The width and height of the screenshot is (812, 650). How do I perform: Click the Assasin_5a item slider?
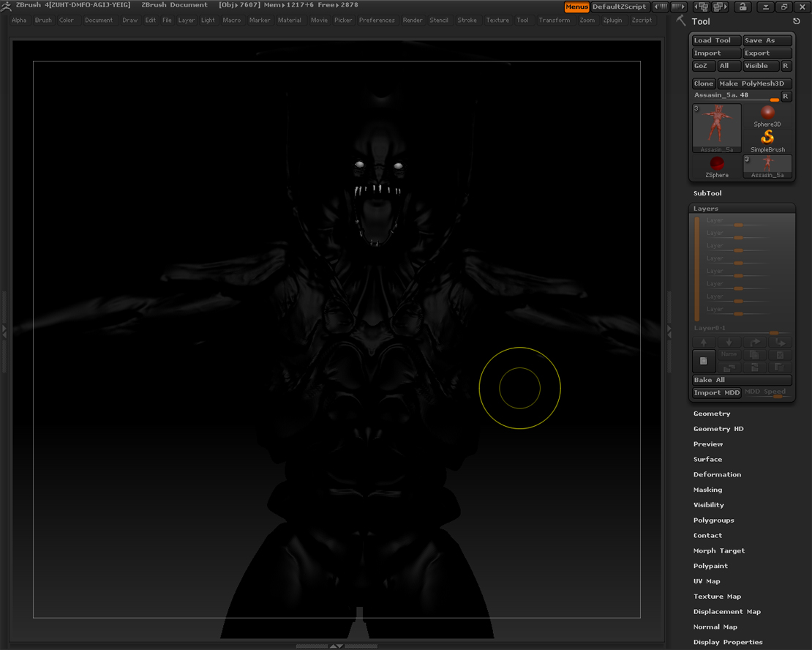click(735, 97)
